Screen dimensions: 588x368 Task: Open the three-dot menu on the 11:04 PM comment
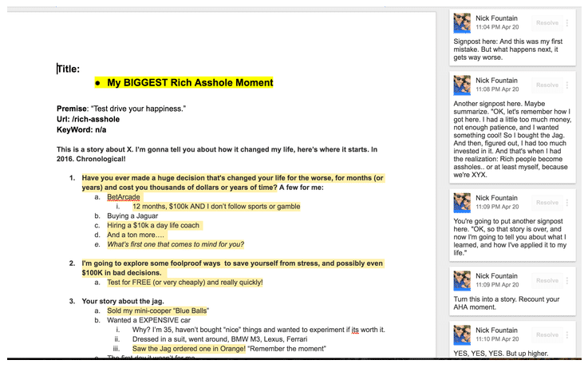coord(567,23)
